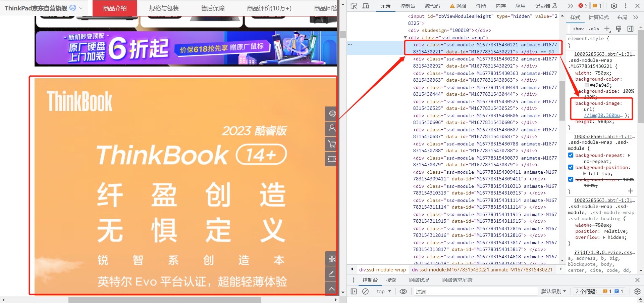This screenshot has height=303, width=644.
Task: Open 计算样式 Computed tab
Action: point(599,17)
